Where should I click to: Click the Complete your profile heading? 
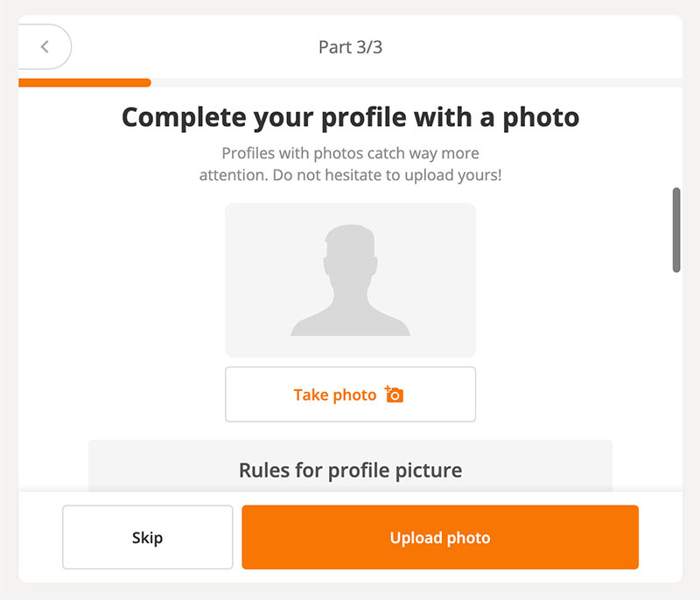350,116
